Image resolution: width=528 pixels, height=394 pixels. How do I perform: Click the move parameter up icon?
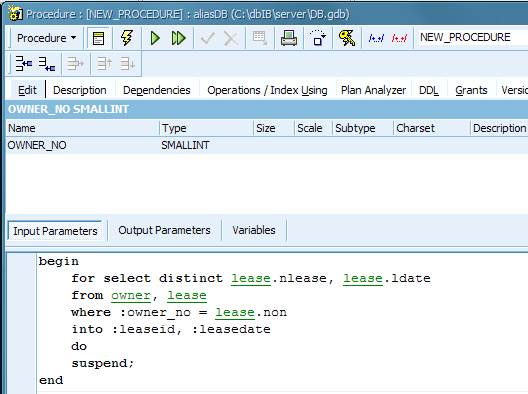[x=104, y=63]
